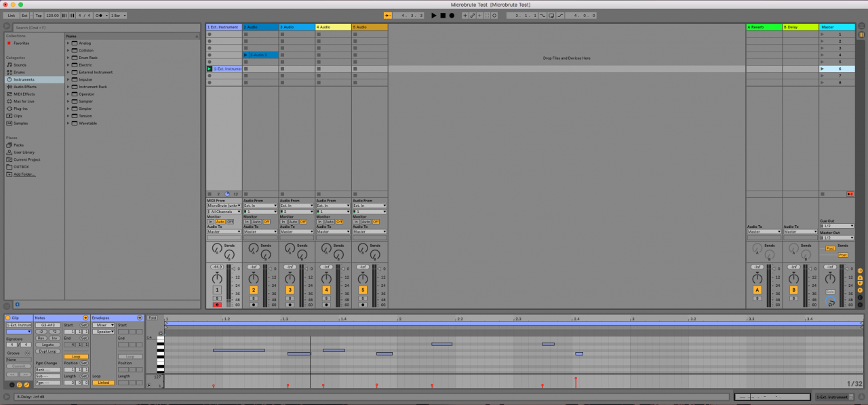Screen dimensions: 868x405
Task: Open Plug-ins category in browser
Action: tap(20, 109)
